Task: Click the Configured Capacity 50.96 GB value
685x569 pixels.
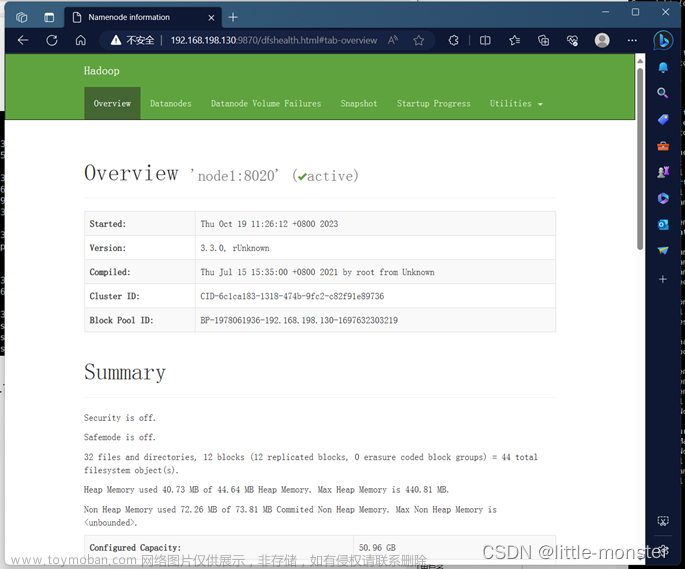Action: [377, 547]
